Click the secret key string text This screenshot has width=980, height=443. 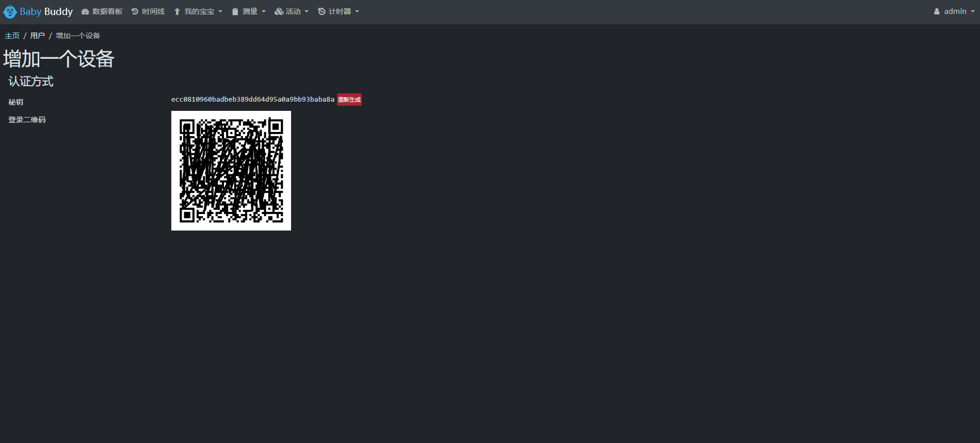tap(252, 100)
